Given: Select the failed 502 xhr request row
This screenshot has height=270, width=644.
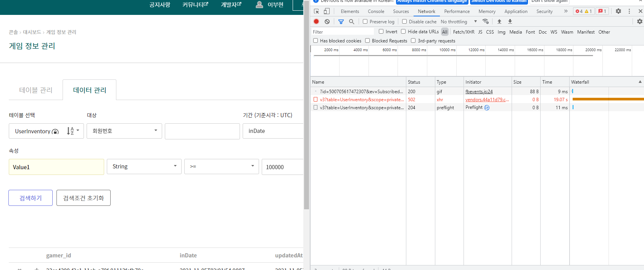Looking at the screenshot, I should tap(477, 100).
